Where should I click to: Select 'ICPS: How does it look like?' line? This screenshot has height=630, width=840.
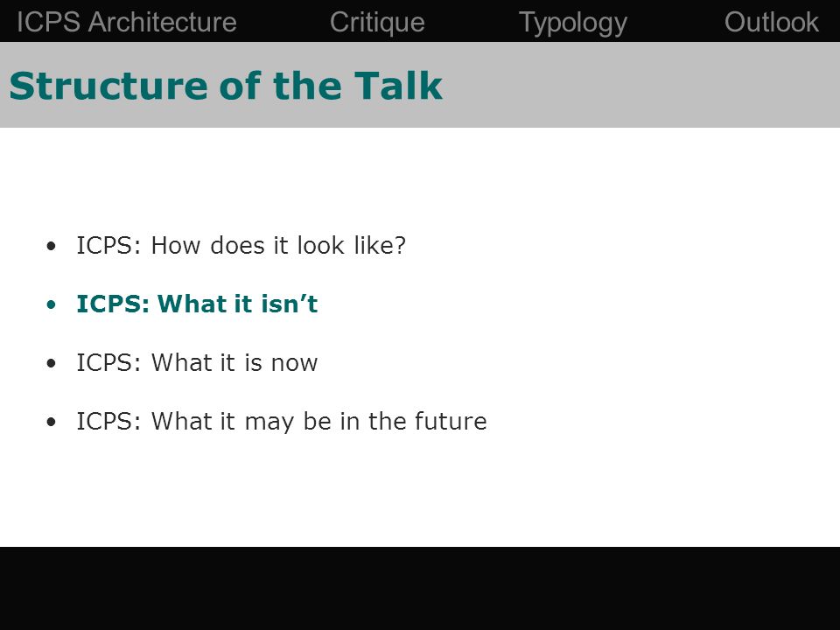click(x=241, y=245)
